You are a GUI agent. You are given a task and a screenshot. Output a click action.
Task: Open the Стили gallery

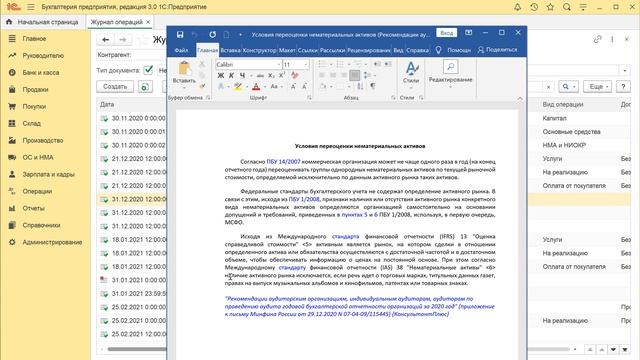click(x=411, y=74)
